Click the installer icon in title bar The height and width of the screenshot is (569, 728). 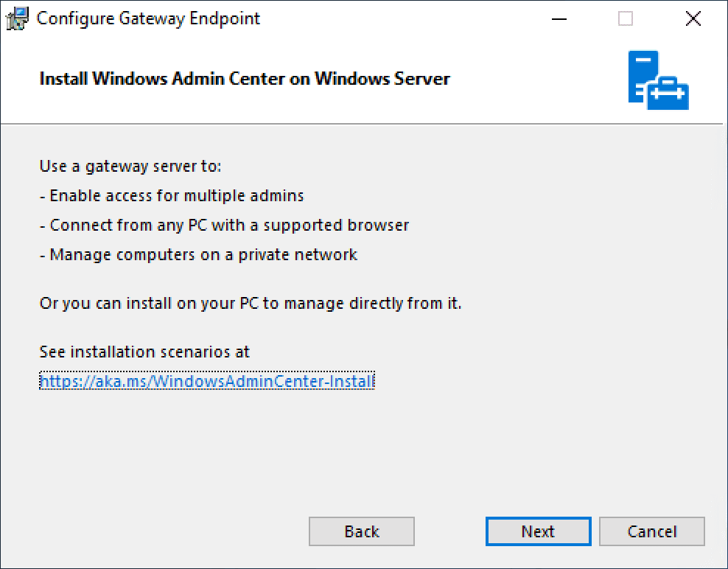click(18, 19)
